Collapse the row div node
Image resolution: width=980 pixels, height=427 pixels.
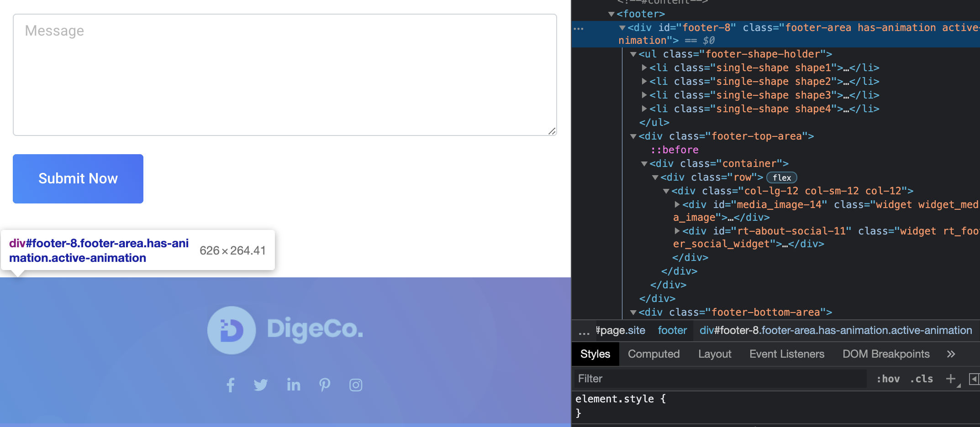tap(655, 177)
